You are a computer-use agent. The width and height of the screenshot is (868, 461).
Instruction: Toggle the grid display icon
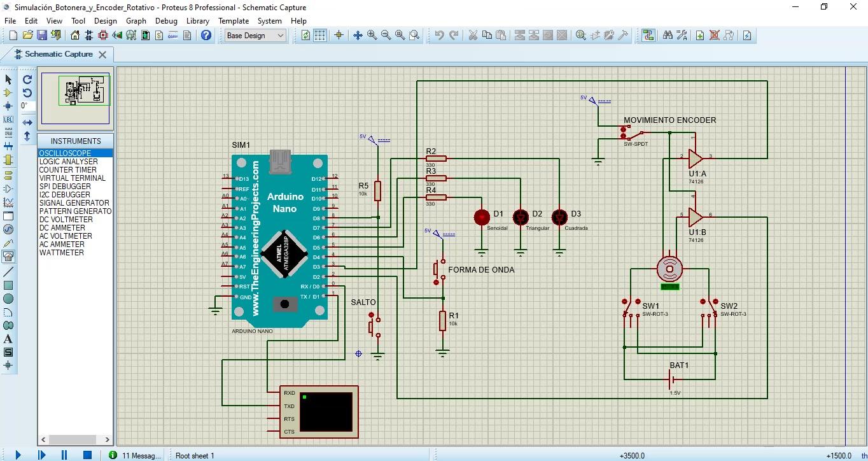tap(320, 36)
